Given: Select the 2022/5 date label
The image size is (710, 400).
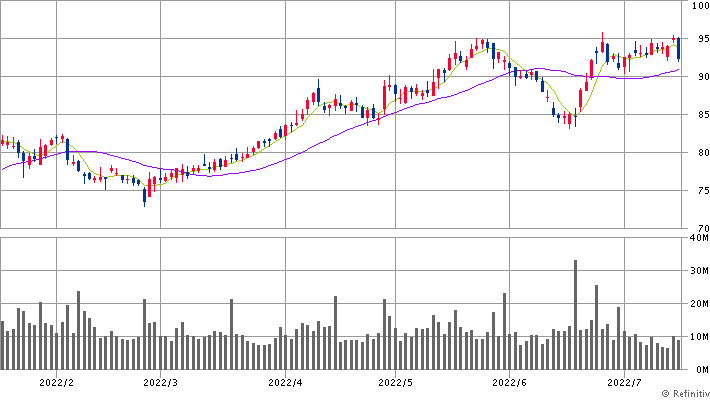Looking at the screenshot, I should [397, 382].
